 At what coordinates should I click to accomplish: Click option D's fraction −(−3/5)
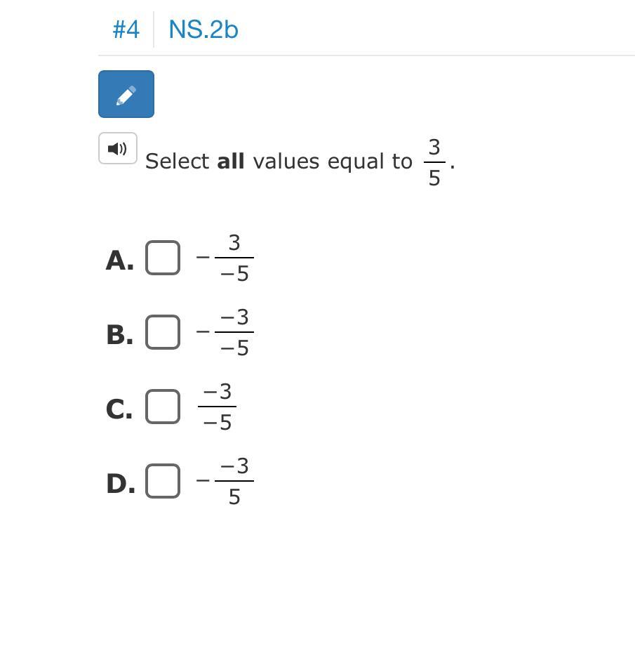pyautogui.click(x=225, y=481)
